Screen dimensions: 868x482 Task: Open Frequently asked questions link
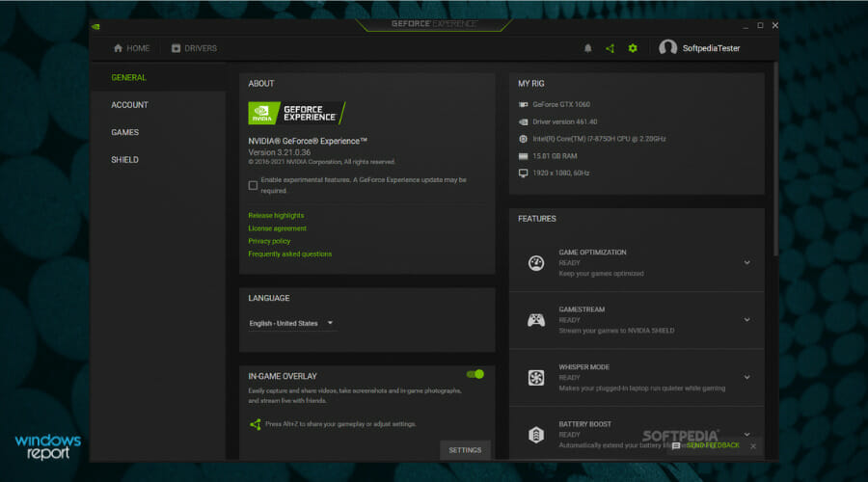(x=290, y=254)
